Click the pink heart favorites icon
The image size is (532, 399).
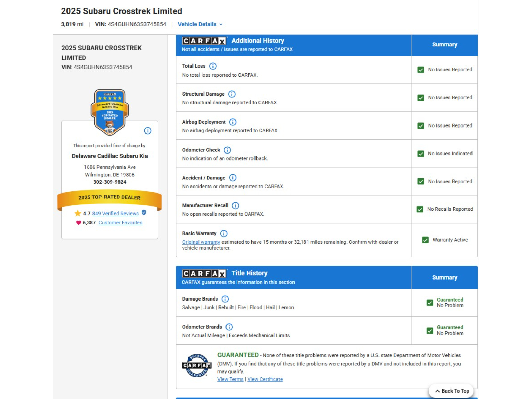point(78,223)
